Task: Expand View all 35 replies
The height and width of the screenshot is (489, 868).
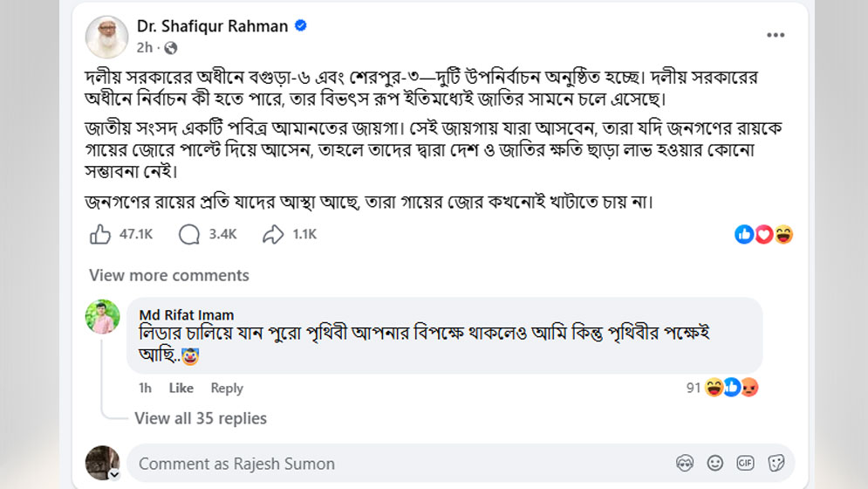Action: [x=201, y=418]
